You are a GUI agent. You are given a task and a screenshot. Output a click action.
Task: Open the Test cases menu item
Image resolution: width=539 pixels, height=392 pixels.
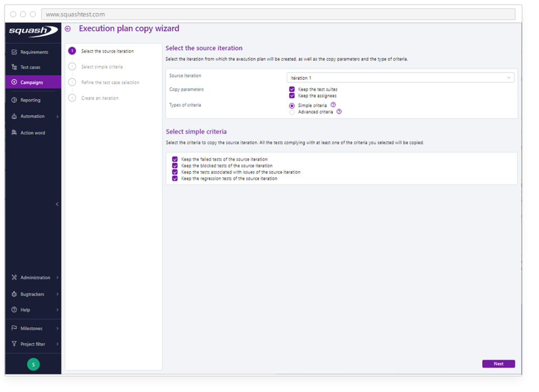pyautogui.click(x=33, y=67)
